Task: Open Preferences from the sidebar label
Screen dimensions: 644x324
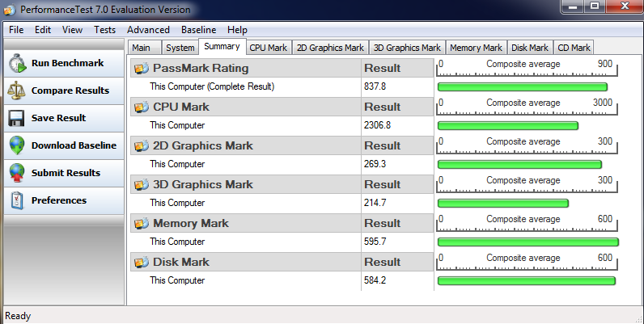Action: 59,200
